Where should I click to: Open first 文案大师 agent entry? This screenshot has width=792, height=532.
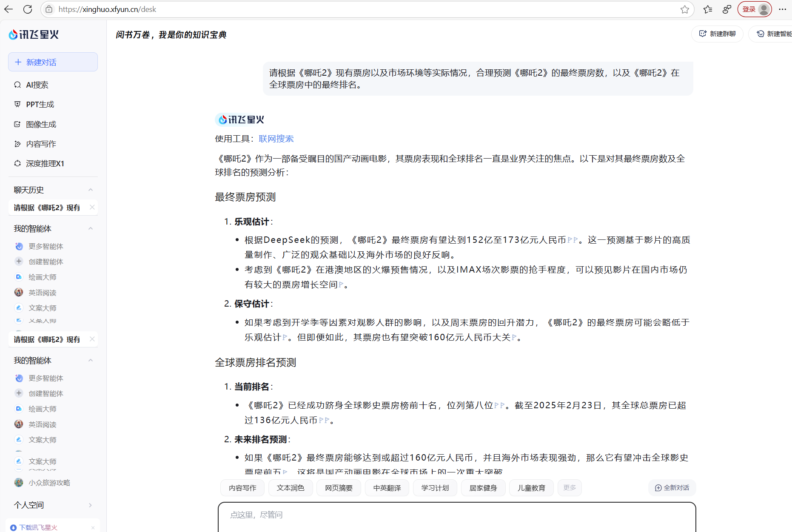43,308
